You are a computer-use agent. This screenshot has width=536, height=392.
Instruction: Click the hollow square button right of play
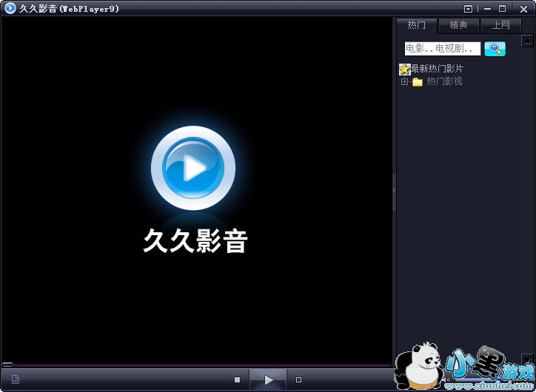point(298,379)
